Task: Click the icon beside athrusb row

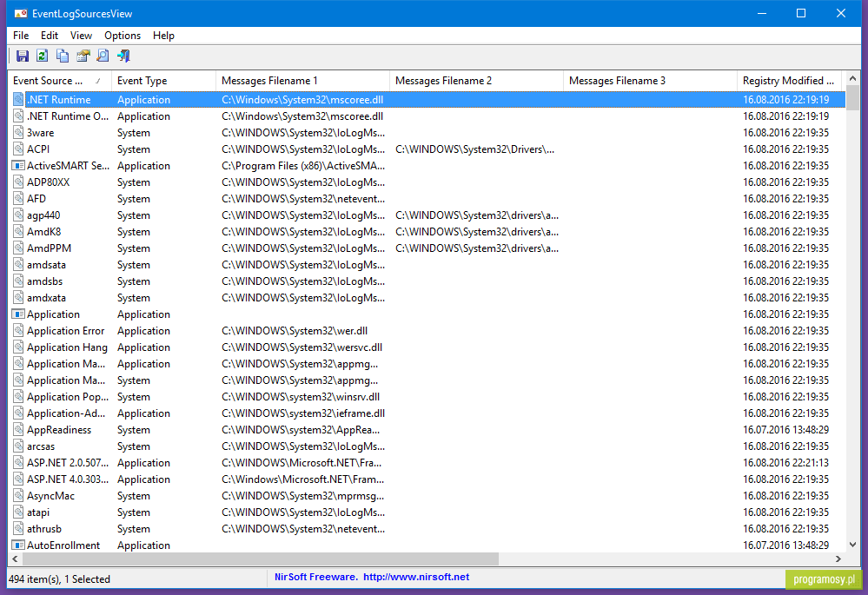Action: 18,529
